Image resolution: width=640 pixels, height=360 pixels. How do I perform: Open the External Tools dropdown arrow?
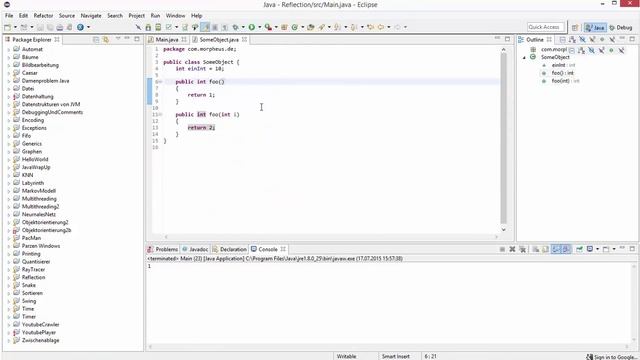coord(276,27)
